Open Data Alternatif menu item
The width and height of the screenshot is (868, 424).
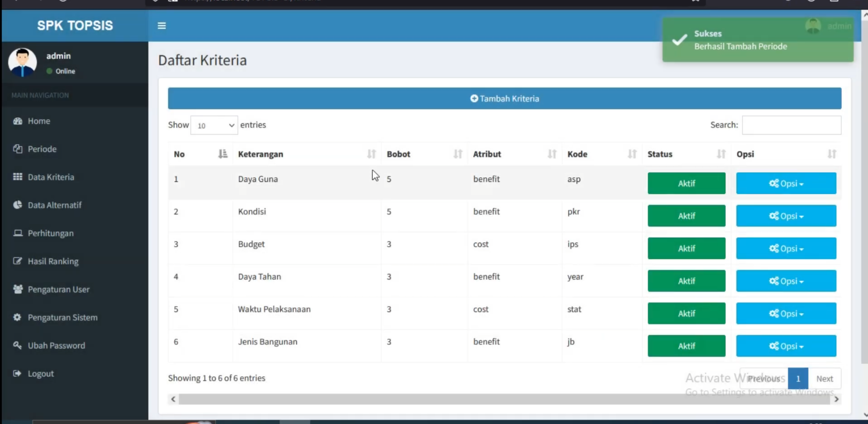click(x=75, y=205)
